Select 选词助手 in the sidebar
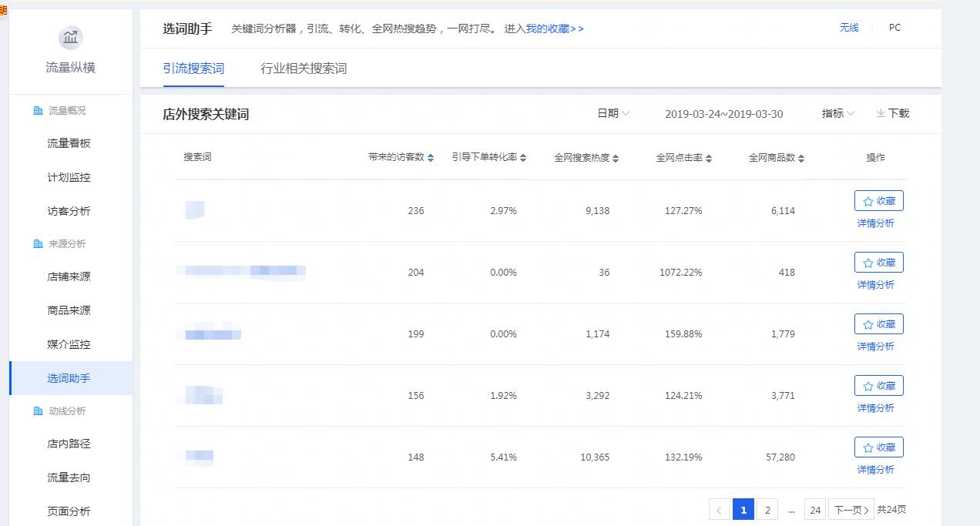The height and width of the screenshot is (526, 980). click(x=71, y=378)
